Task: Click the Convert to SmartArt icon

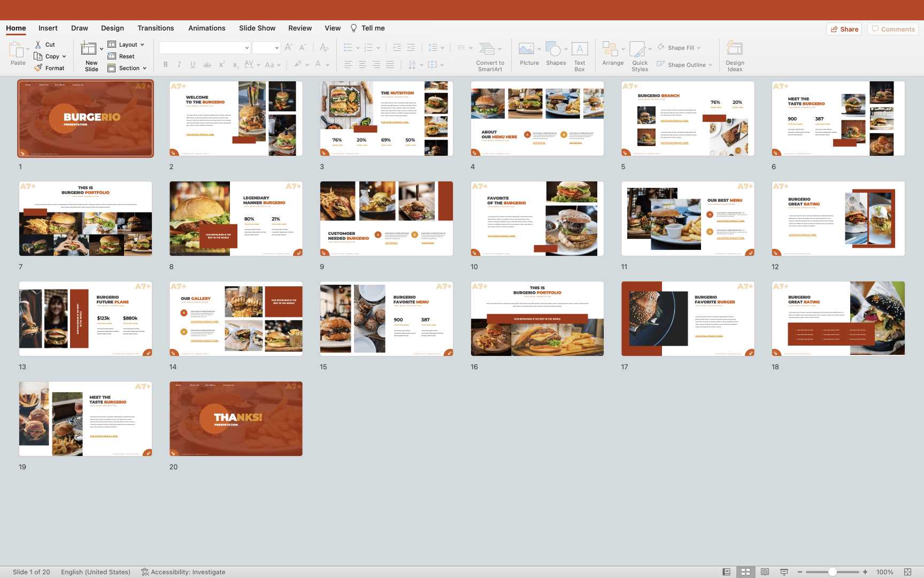Action: click(x=487, y=49)
